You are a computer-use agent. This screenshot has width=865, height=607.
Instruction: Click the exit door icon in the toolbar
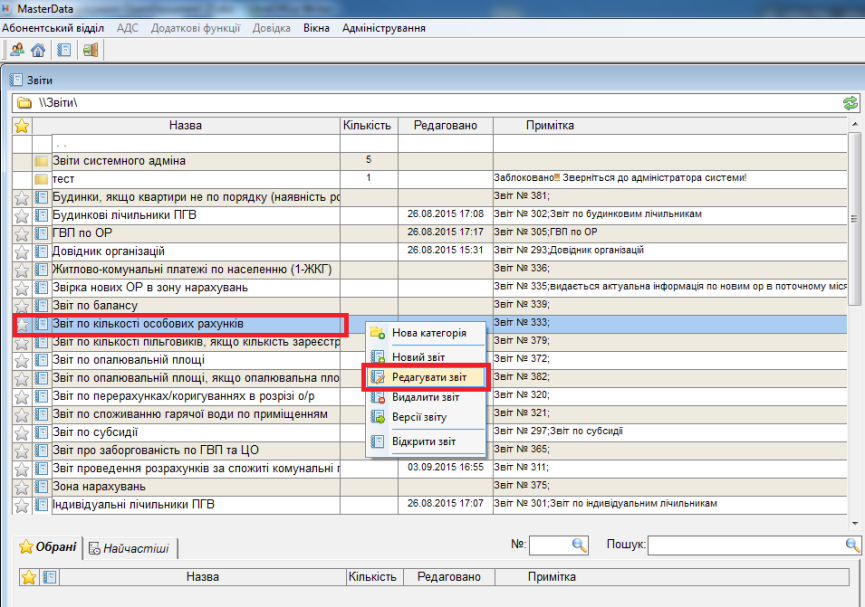tap(90, 50)
